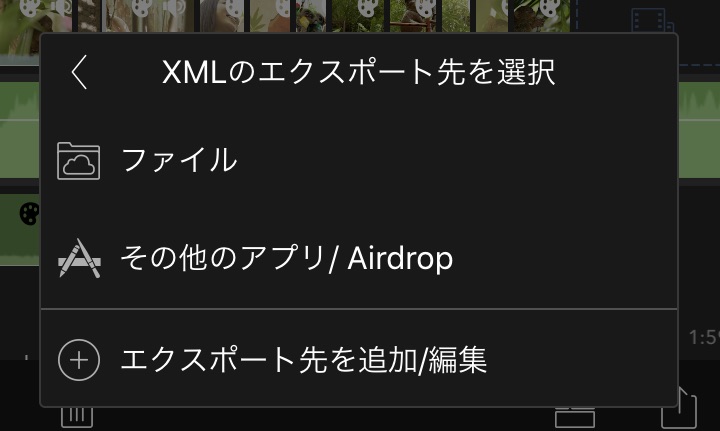Tap the trash delete icon below the popup

click(77, 417)
